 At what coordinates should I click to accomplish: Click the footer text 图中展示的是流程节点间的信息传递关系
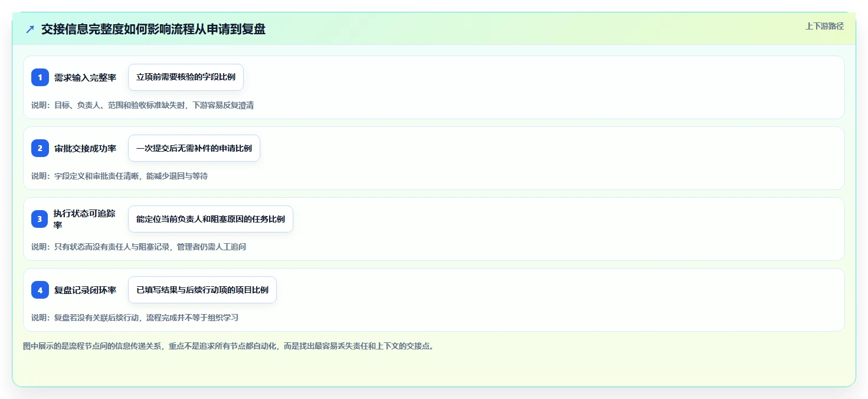pyautogui.click(x=229, y=346)
